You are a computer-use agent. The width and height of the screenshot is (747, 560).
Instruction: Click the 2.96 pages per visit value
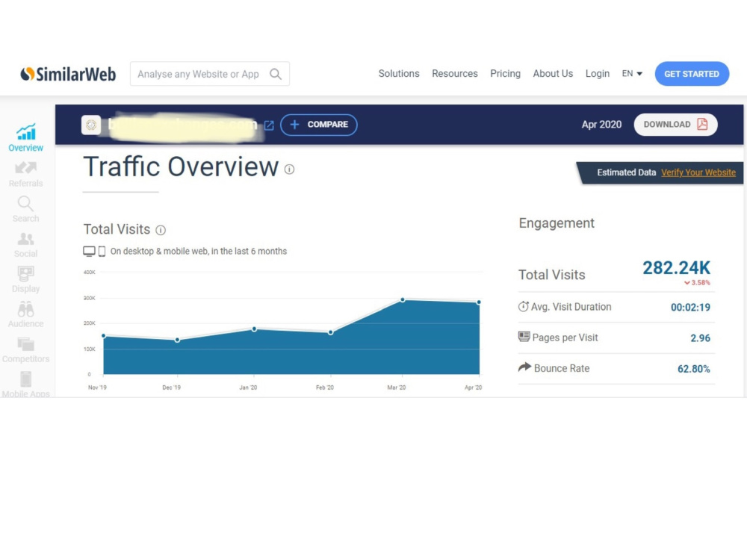click(x=701, y=338)
